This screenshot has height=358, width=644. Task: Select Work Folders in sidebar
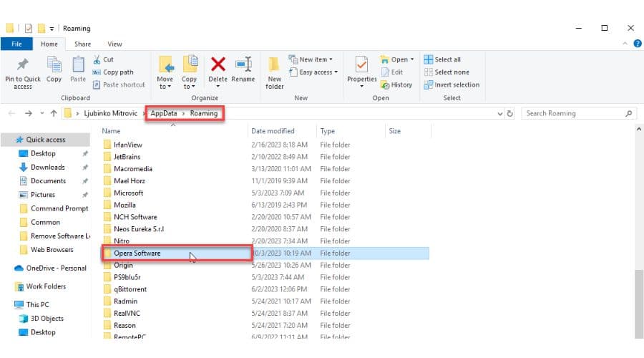point(46,286)
